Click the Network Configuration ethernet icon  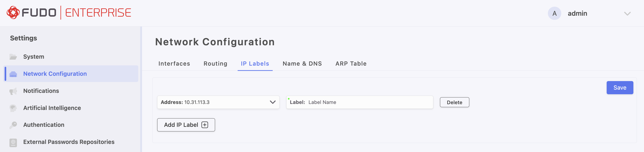coord(13,74)
